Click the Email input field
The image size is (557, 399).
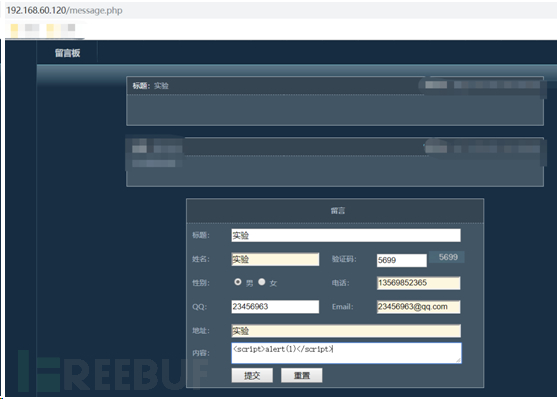click(418, 307)
